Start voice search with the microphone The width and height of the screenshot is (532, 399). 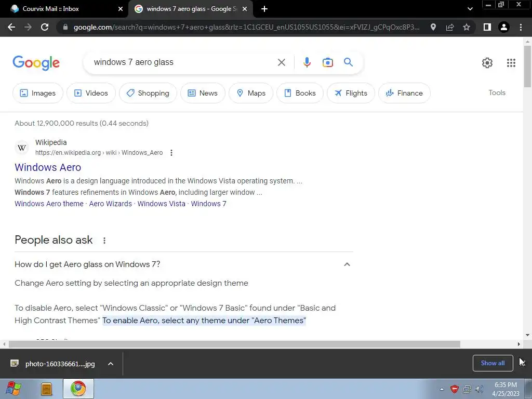(x=307, y=62)
